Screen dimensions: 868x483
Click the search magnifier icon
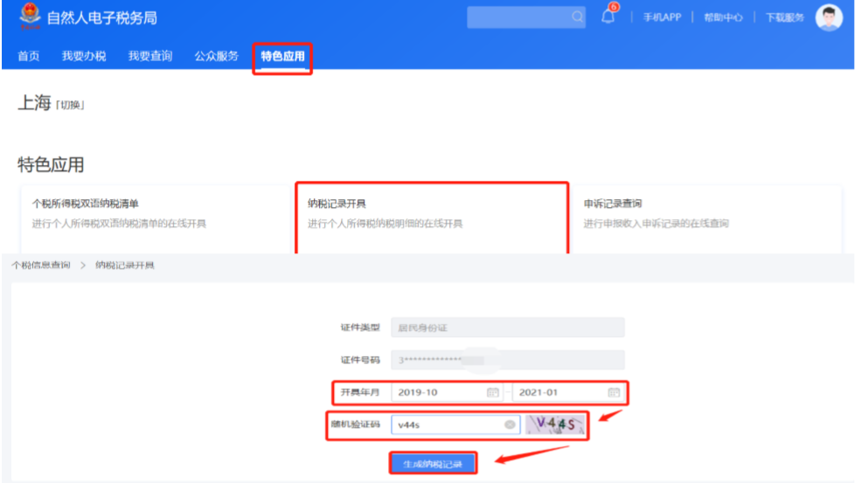tap(577, 17)
